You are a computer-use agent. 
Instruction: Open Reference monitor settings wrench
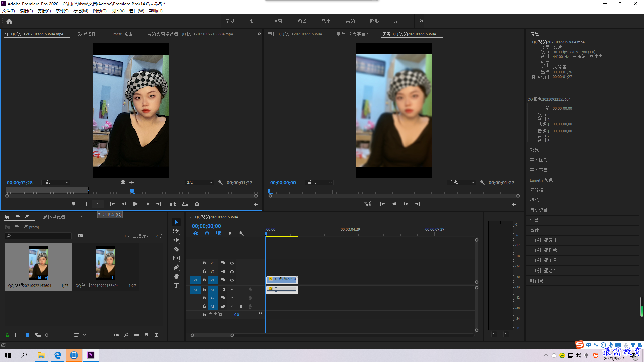pyautogui.click(x=482, y=183)
